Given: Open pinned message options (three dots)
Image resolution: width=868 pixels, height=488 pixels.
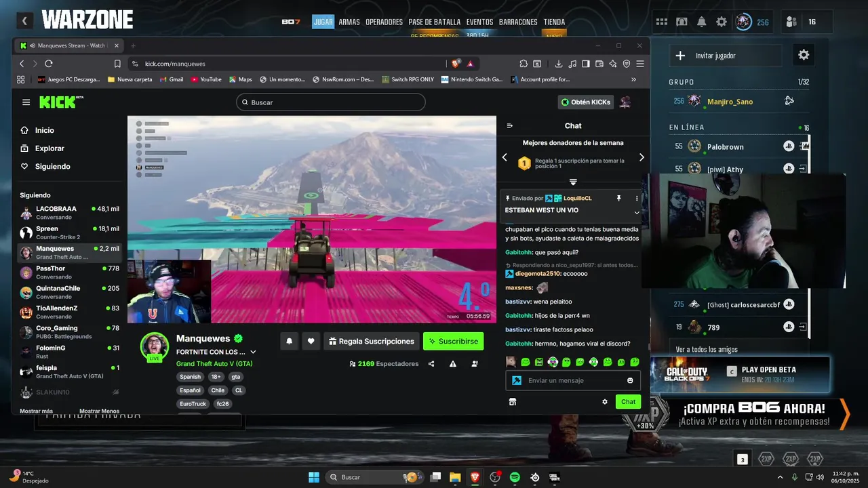Looking at the screenshot, I should [x=637, y=199].
